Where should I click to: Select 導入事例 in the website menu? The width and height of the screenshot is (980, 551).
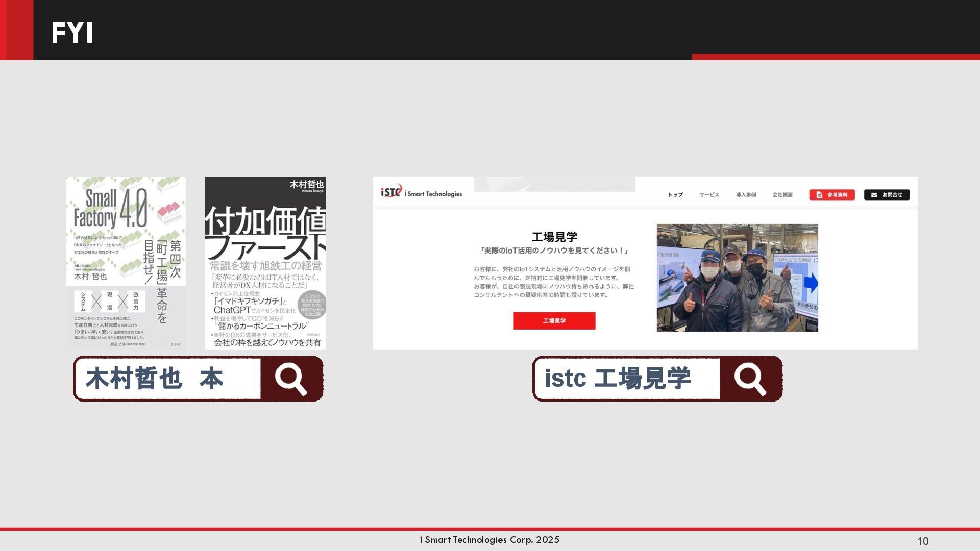746,195
